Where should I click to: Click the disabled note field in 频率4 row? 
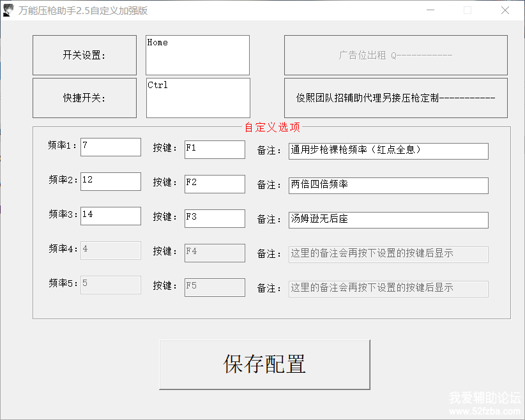click(388, 255)
